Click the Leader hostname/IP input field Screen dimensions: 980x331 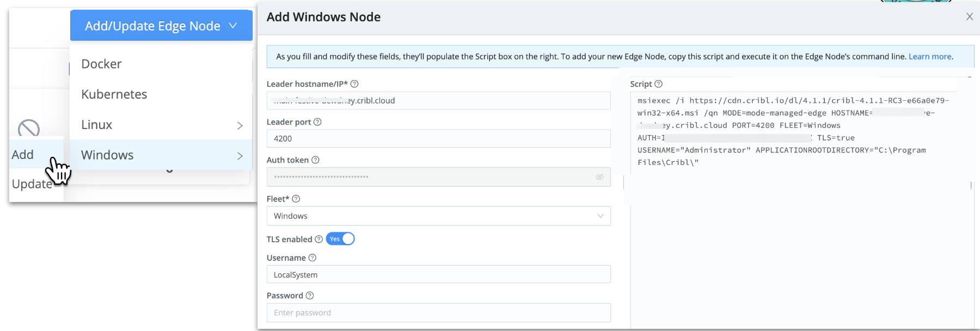click(439, 101)
